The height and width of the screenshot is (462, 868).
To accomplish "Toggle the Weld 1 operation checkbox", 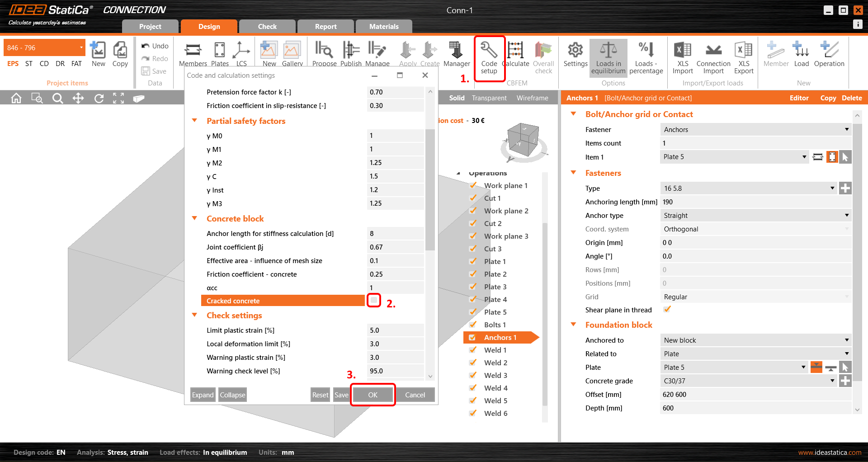I will pos(472,350).
